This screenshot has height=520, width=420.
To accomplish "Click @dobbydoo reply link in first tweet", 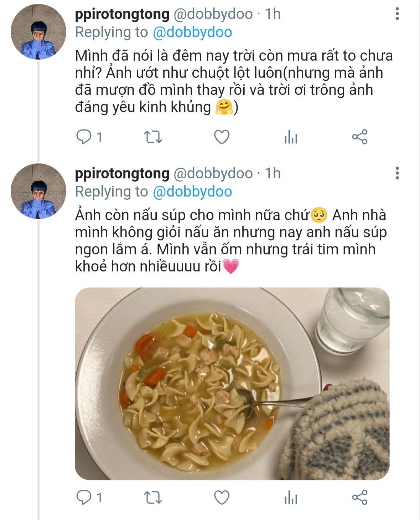I will 192,32.
